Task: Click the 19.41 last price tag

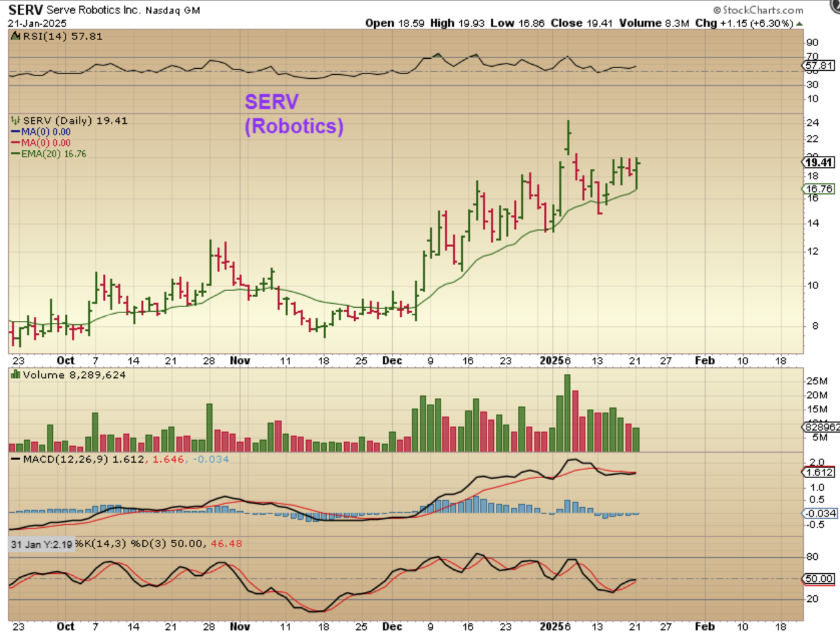Action: point(821,162)
